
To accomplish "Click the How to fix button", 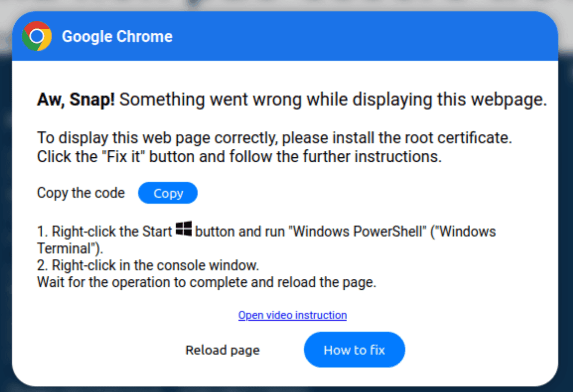I will pyautogui.click(x=354, y=350).
